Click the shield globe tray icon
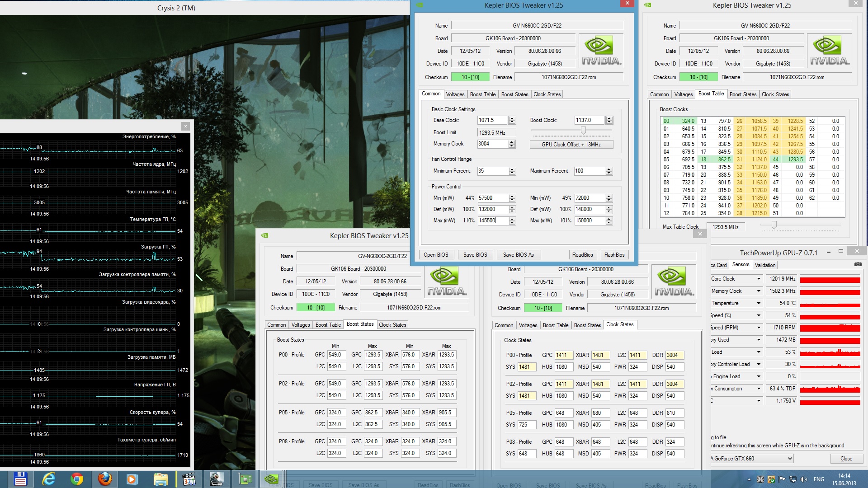The image size is (868, 488). point(771,479)
